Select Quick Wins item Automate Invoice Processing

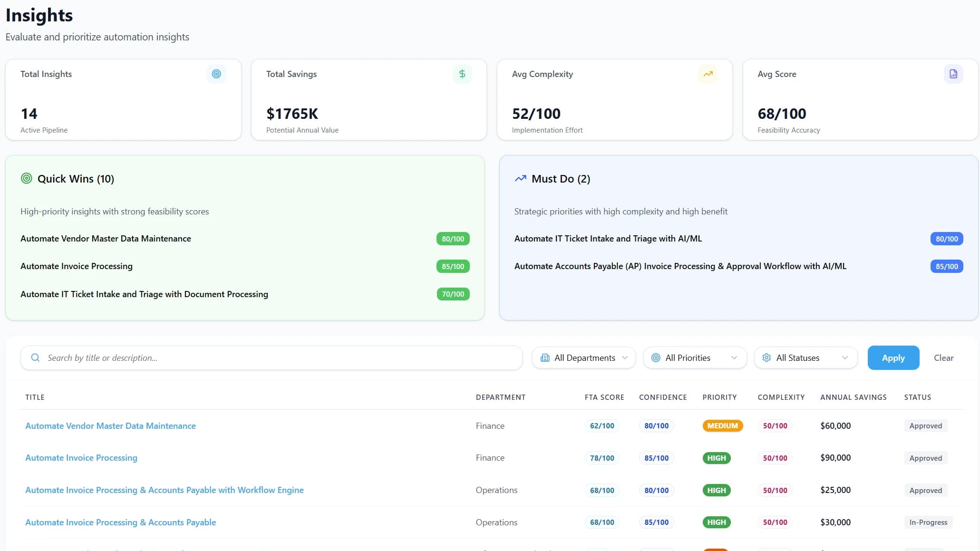pyautogui.click(x=77, y=266)
